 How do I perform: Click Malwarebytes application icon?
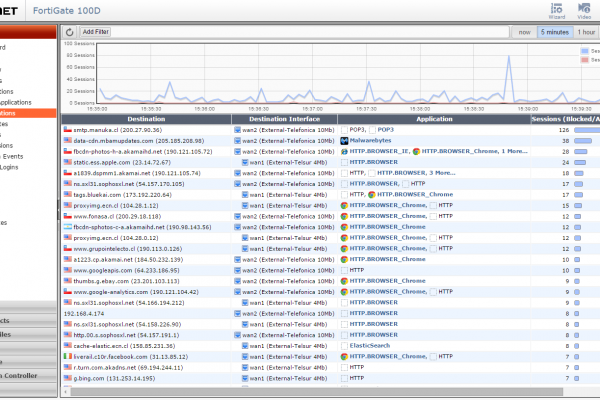pyautogui.click(x=344, y=141)
